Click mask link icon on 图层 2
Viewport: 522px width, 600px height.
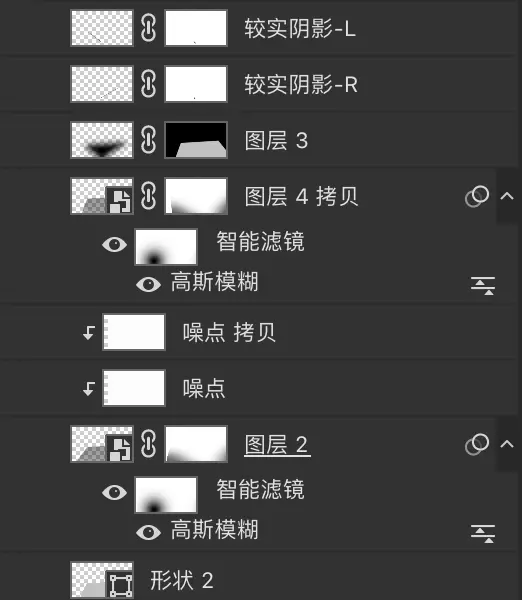(x=148, y=444)
